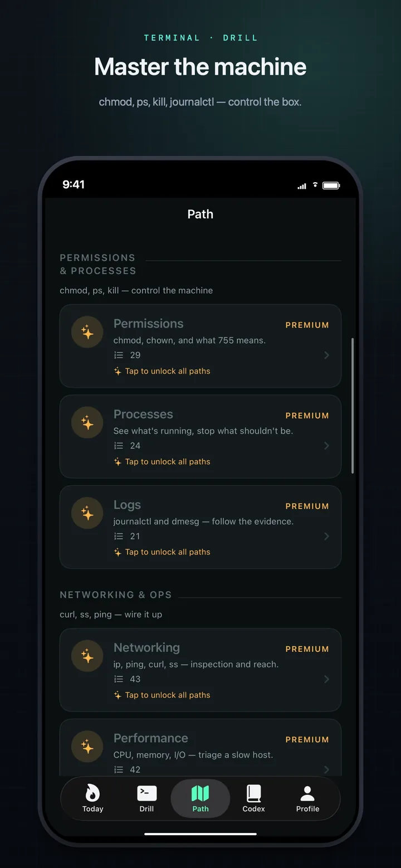Tap the map icon above Path

tap(200, 792)
